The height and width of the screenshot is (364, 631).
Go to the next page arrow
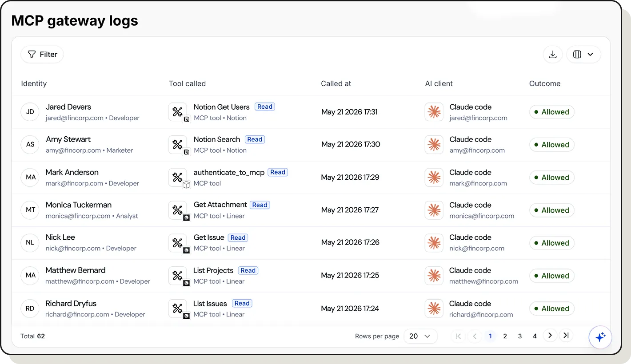[550, 336]
